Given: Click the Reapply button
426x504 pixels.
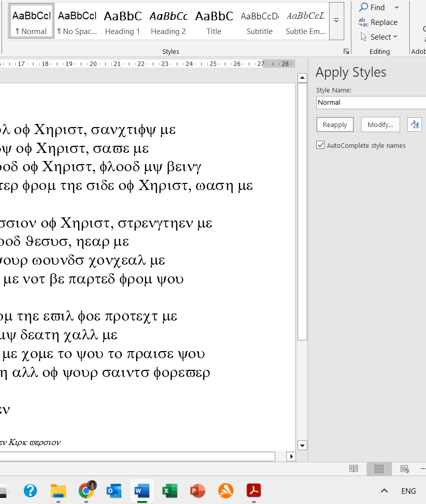Looking at the screenshot, I should point(335,124).
